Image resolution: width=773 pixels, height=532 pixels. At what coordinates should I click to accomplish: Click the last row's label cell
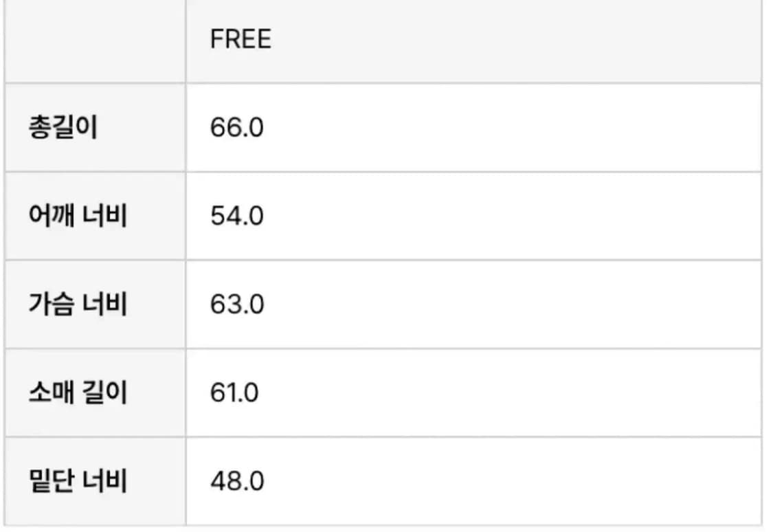tap(95, 481)
